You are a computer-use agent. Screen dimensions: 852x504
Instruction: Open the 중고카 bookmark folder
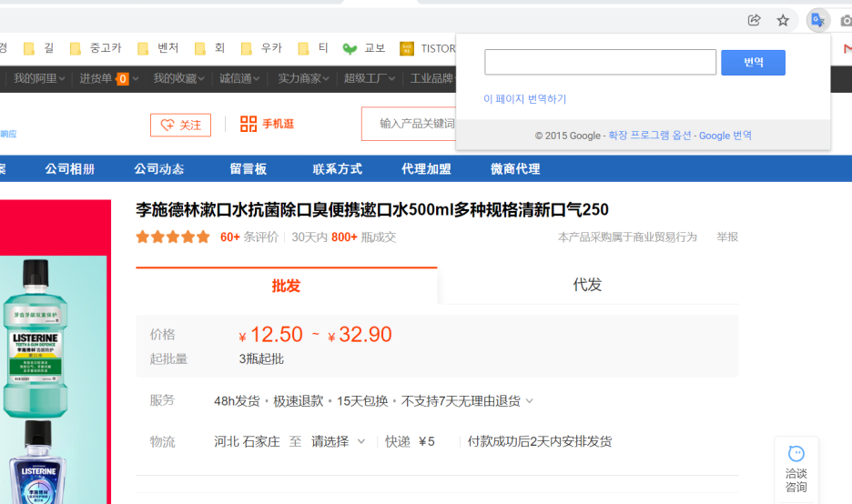click(96, 48)
